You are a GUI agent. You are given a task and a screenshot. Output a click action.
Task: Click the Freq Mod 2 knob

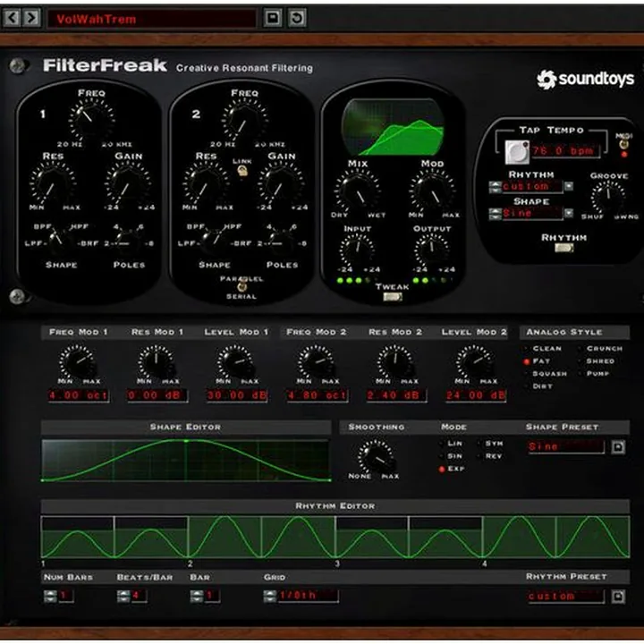tap(316, 361)
